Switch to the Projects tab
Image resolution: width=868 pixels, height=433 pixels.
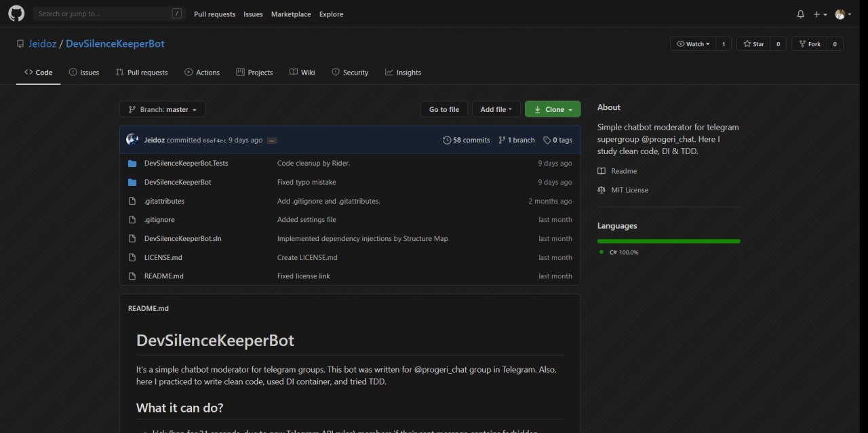(254, 72)
